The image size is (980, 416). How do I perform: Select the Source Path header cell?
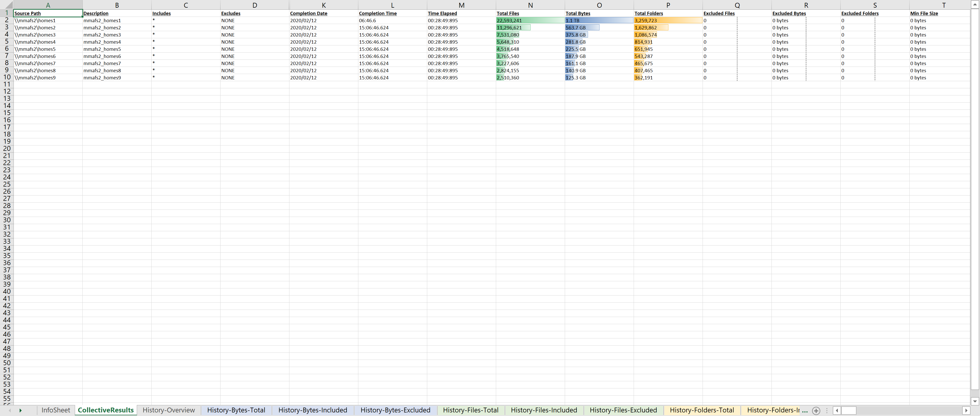48,13
